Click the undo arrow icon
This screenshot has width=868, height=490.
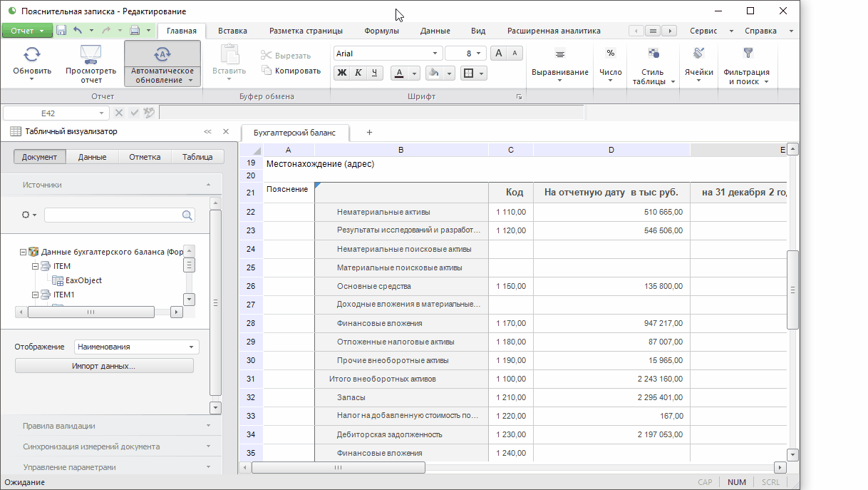[78, 31]
